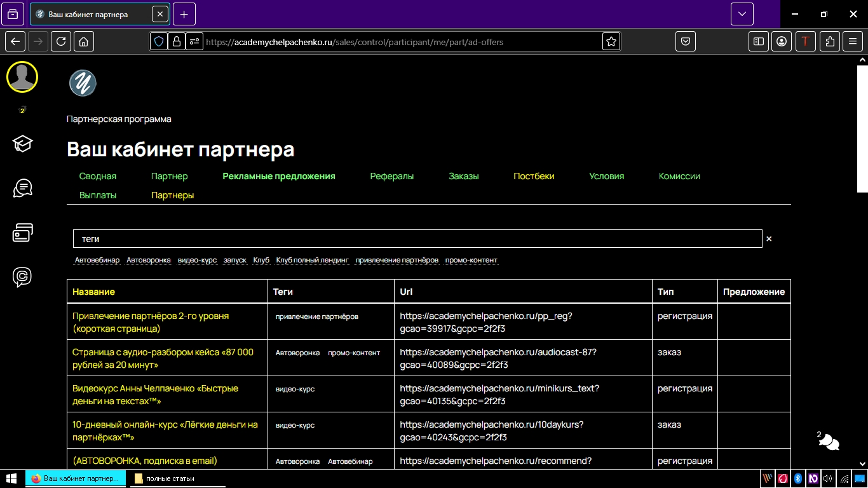Show site security padlock info
The height and width of the screenshot is (488, 868).
click(x=177, y=42)
